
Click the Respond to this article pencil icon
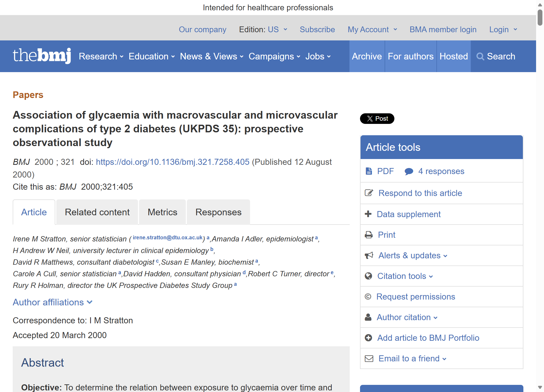click(x=369, y=193)
